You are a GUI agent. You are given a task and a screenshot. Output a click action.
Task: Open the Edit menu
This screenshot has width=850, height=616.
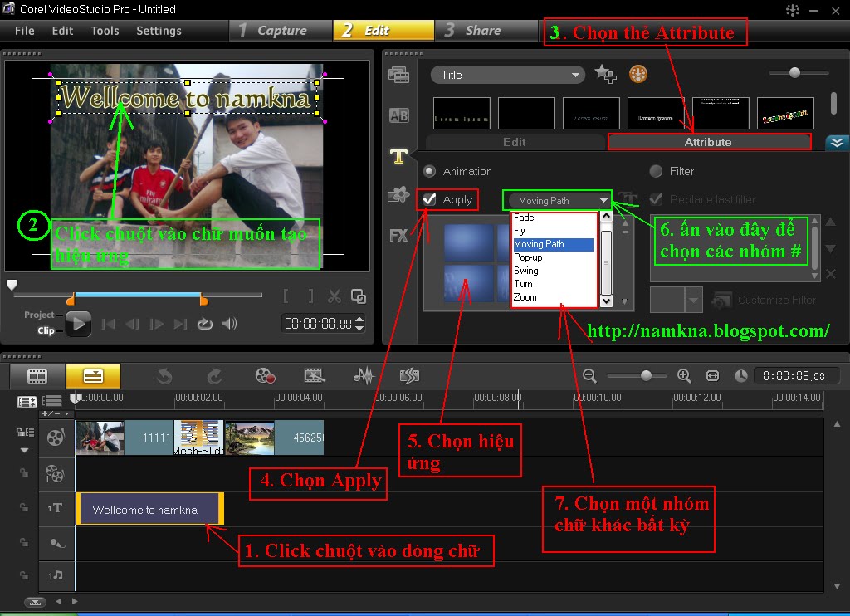coord(62,31)
